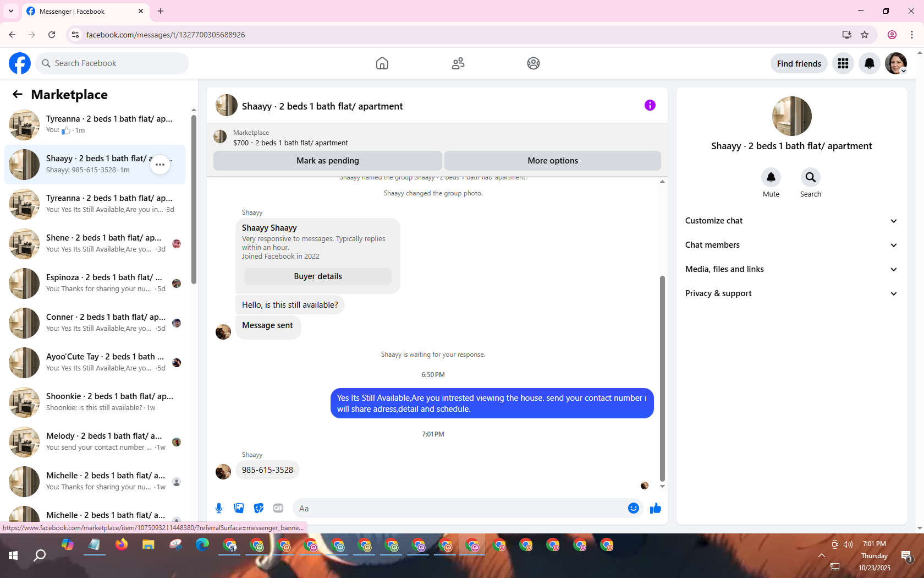Image resolution: width=924 pixels, height=578 pixels.
Task: Expand Privacy & support section
Action: point(791,293)
